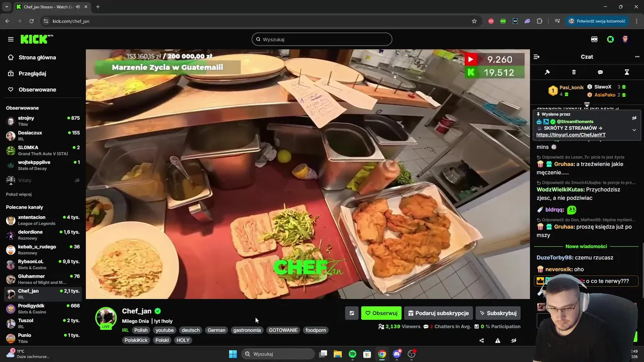Open Chrome's three-dot menu
The height and width of the screenshot is (362, 644).
pyautogui.click(x=636, y=21)
